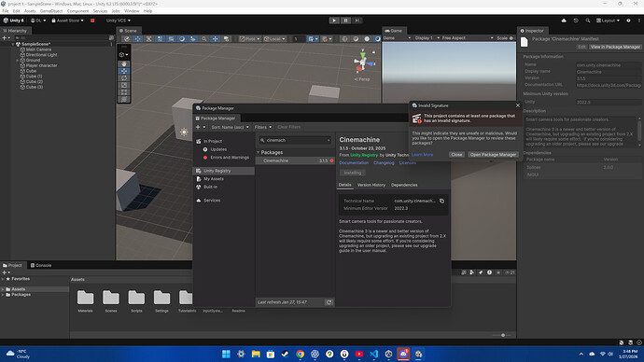
Task: Close the Invalid Signature dialog with X
Action: 517,105
